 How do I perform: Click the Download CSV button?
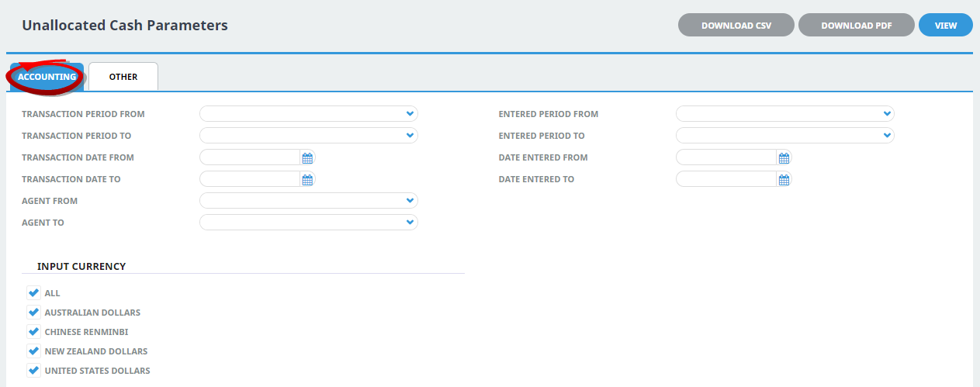coord(736,26)
